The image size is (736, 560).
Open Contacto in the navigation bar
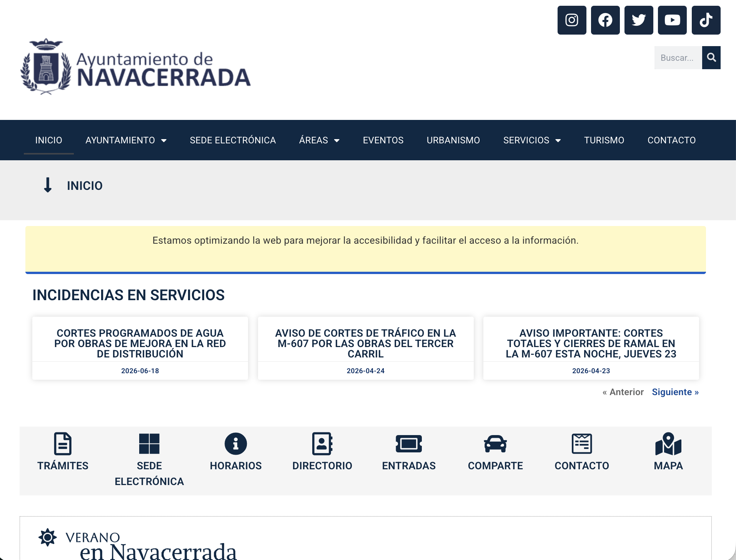[x=671, y=140]
